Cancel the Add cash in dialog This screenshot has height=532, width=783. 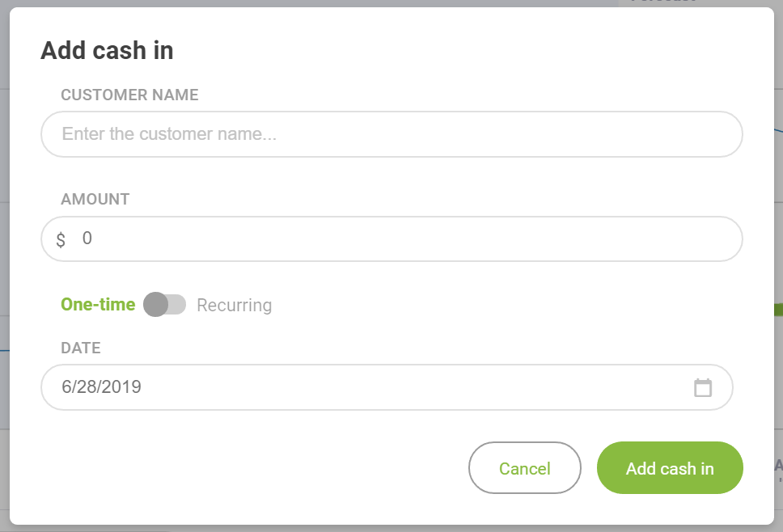coord(524,468)
